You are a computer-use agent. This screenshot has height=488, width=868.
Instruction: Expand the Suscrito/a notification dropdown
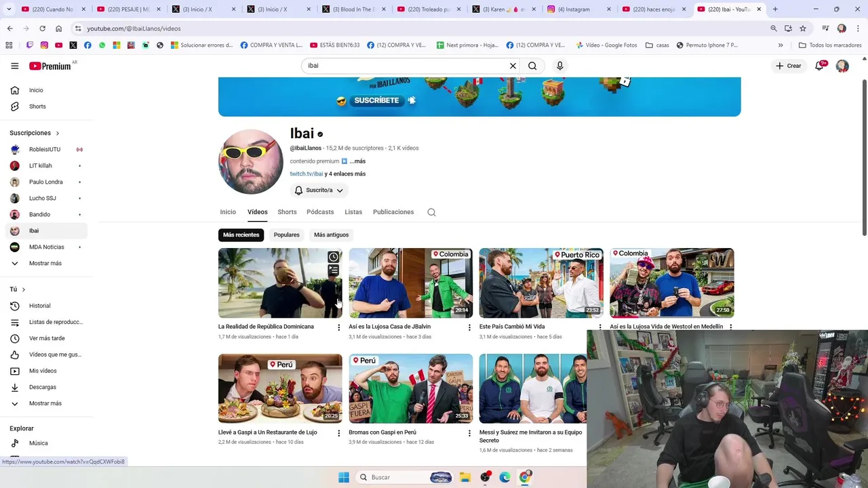click(319, 190)
